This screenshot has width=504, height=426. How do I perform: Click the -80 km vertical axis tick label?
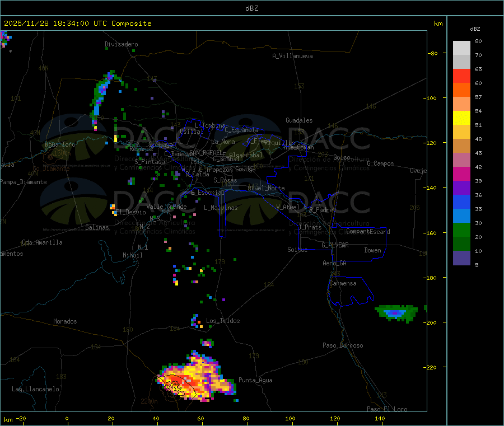pos(432,53)
